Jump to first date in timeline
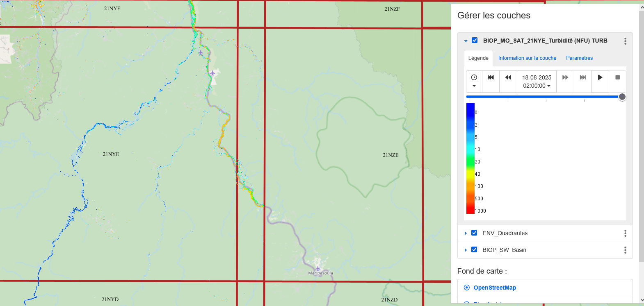644x306 pixels. pyautogui.click(x=491, y=77)
